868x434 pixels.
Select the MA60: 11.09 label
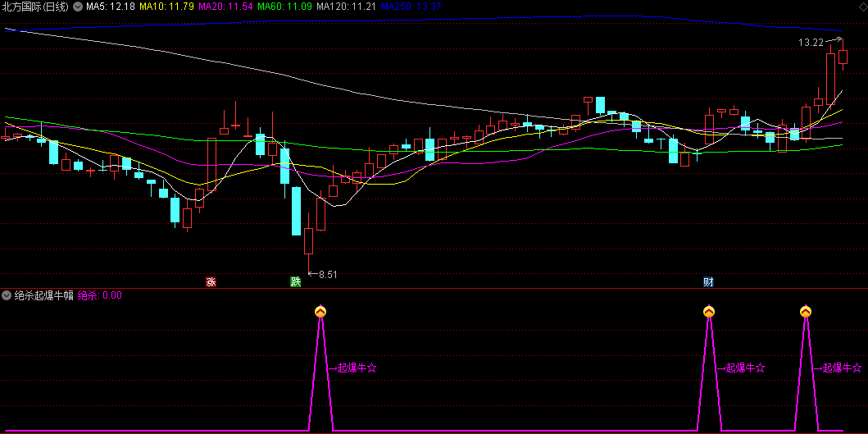point(285,7)
